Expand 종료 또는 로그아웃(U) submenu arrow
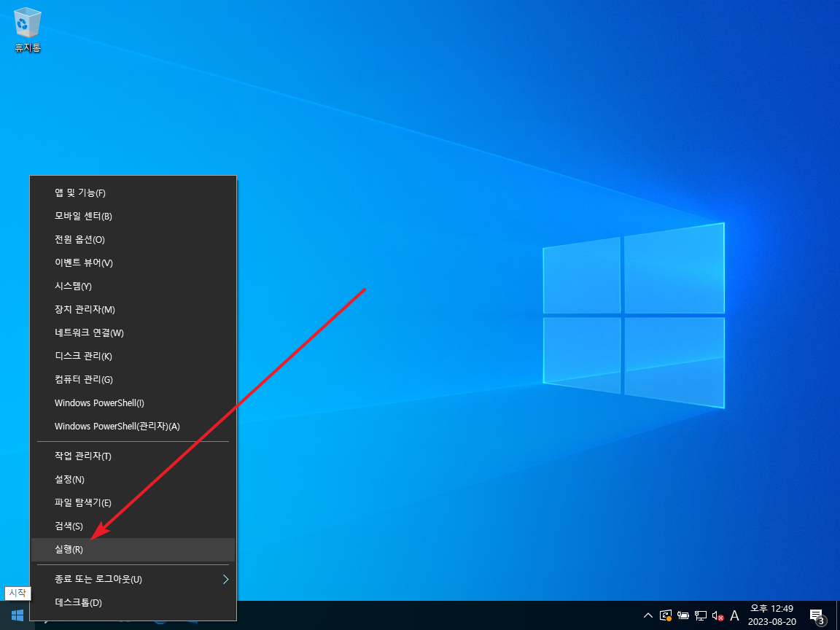 [225, 579]
